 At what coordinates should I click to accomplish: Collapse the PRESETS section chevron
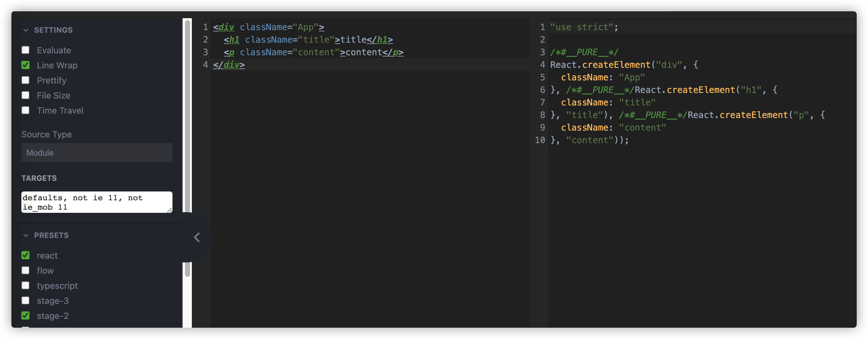click(x=26, y=235)
